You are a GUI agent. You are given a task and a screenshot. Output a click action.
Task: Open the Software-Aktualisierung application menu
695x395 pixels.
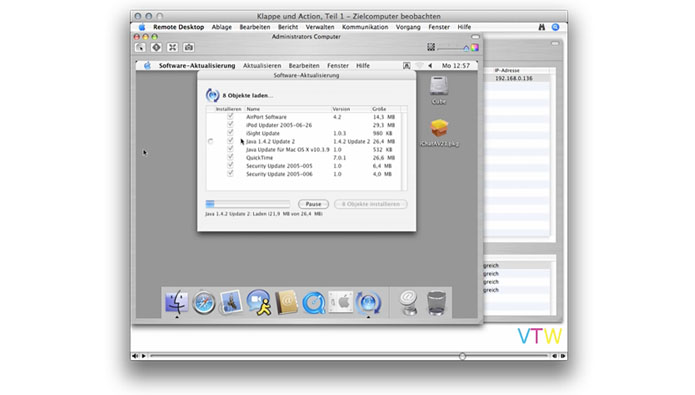click(x=197, y=66)
